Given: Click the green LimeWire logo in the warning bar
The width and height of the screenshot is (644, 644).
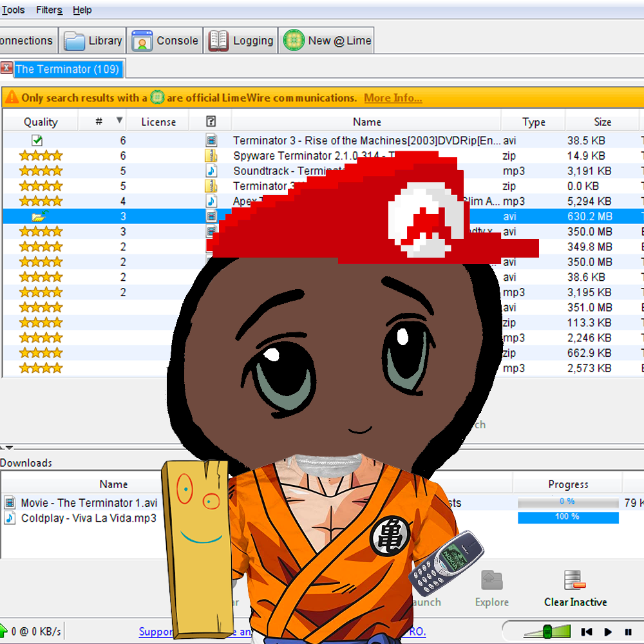Looking at the screenshot, I should (x=157, y=97).
